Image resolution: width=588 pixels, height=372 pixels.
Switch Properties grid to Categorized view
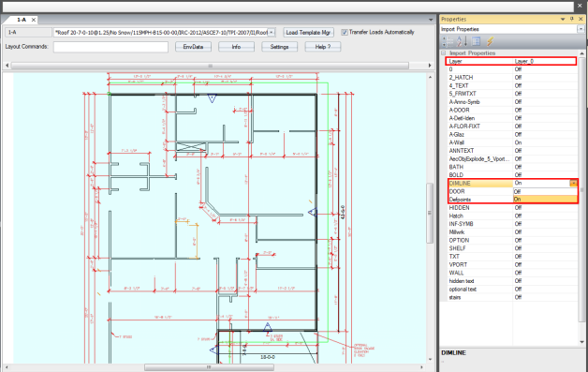tap(447, 41)
